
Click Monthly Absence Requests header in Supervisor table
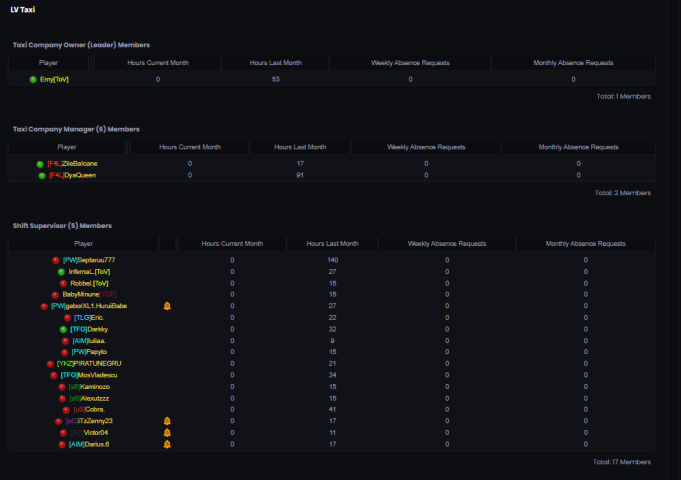pos(585,243)
